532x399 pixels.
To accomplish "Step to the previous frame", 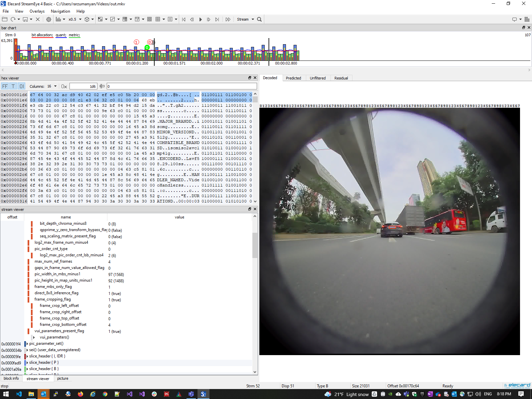I will pos(192,19).
